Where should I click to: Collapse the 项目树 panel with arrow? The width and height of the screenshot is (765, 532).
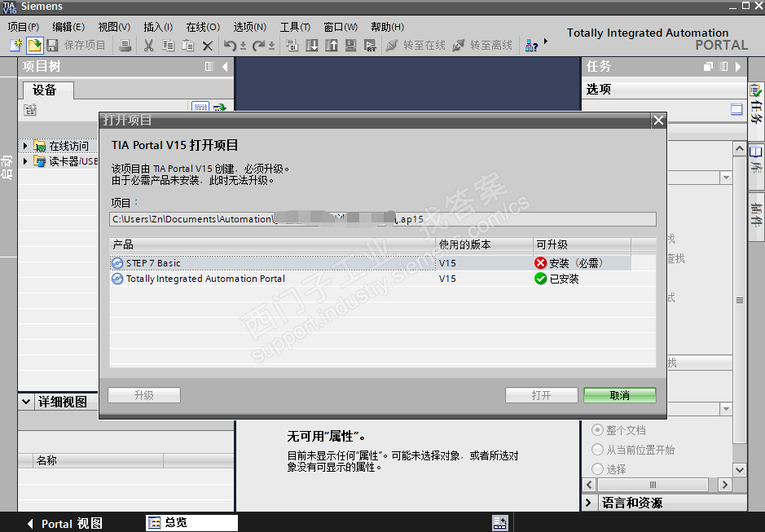point(225,66)
